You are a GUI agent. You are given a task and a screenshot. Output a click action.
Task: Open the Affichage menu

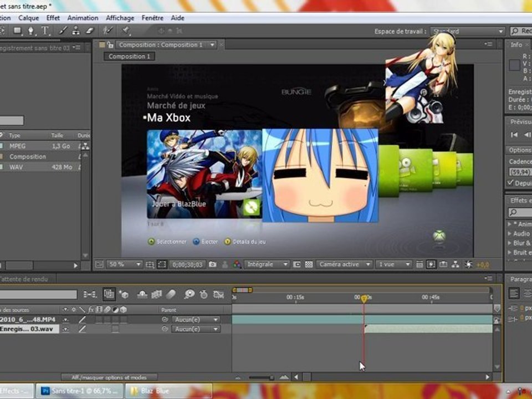coord(120,18)
